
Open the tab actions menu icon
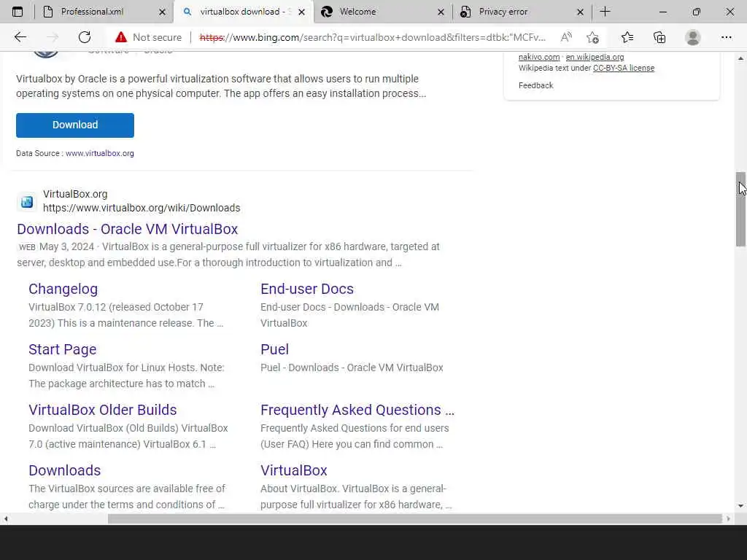pyautogui.click(x=18, y=12)
